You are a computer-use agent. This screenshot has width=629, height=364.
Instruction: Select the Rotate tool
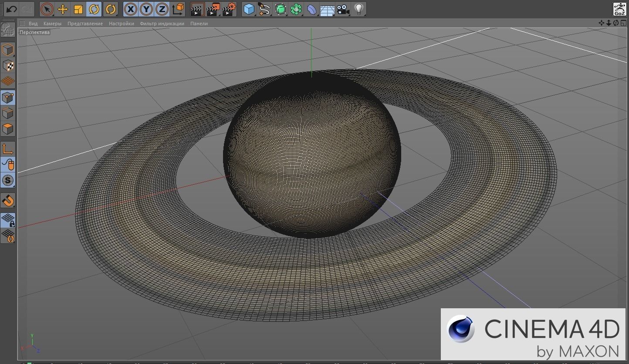(93, 9)
